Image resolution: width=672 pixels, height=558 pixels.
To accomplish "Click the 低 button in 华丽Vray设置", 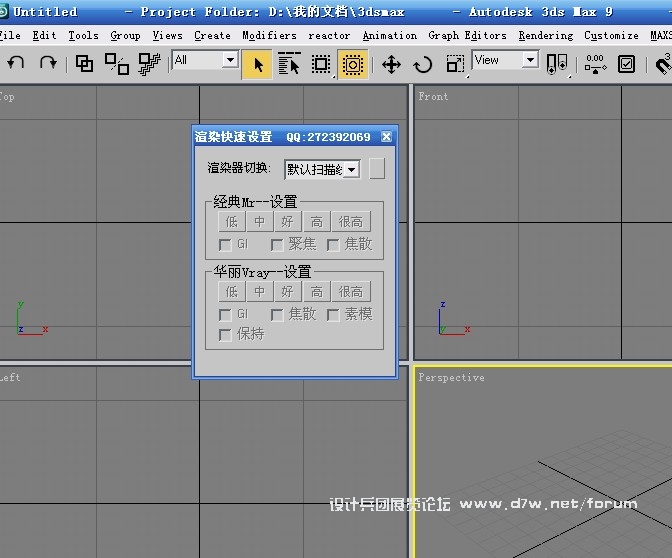I will 231,292.
